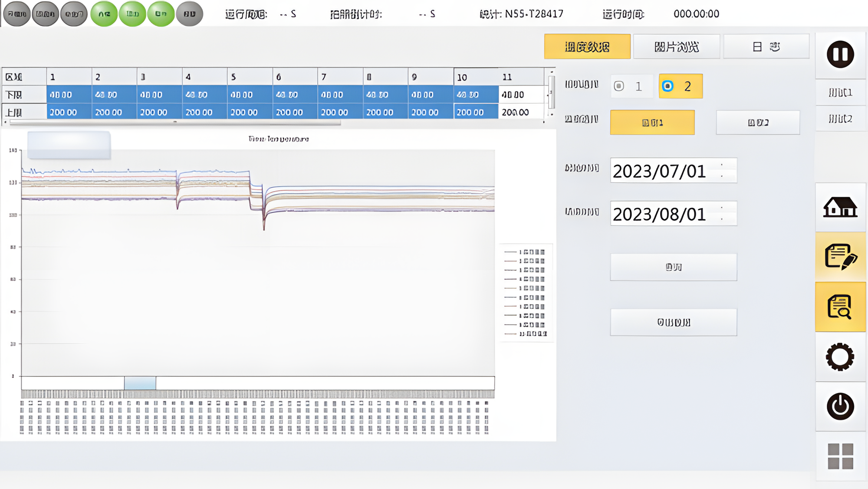Select the highlighted record search icon
The height and width of the screenshot is (489, 868).
[x=840, y=304]
